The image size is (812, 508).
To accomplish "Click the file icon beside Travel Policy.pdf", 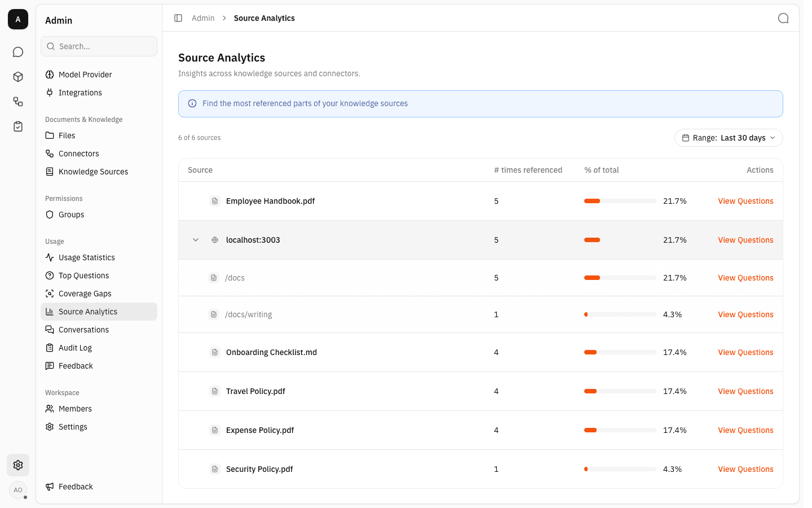I will [x=215, y=391].
